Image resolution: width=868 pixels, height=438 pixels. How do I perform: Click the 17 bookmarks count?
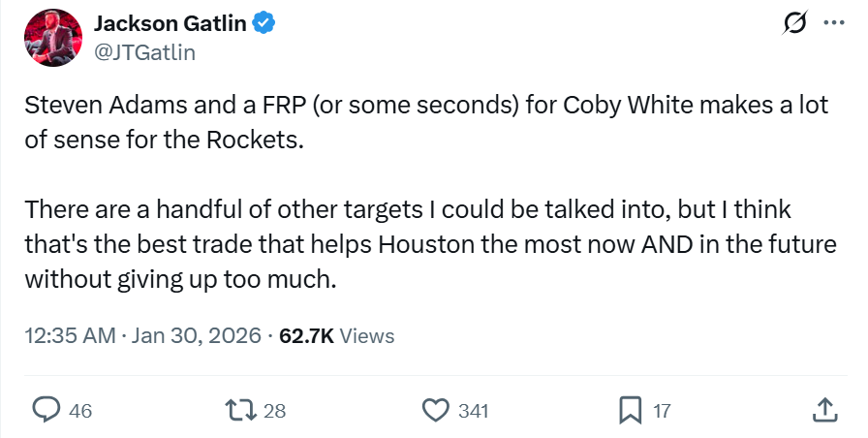662,411
